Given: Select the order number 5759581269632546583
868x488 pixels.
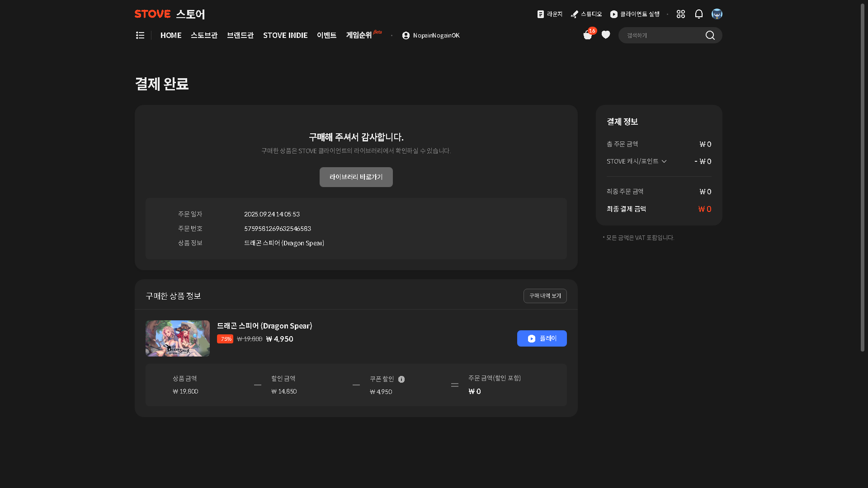Looking at the screenshot, I should [278, 229].
